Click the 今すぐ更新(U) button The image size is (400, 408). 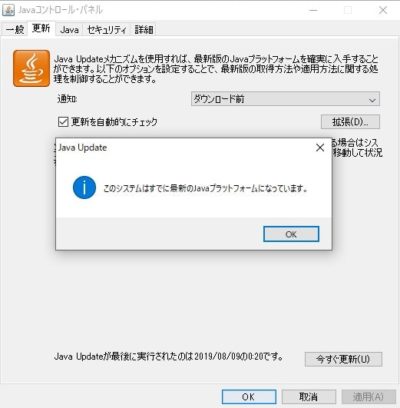pos(343,359)
